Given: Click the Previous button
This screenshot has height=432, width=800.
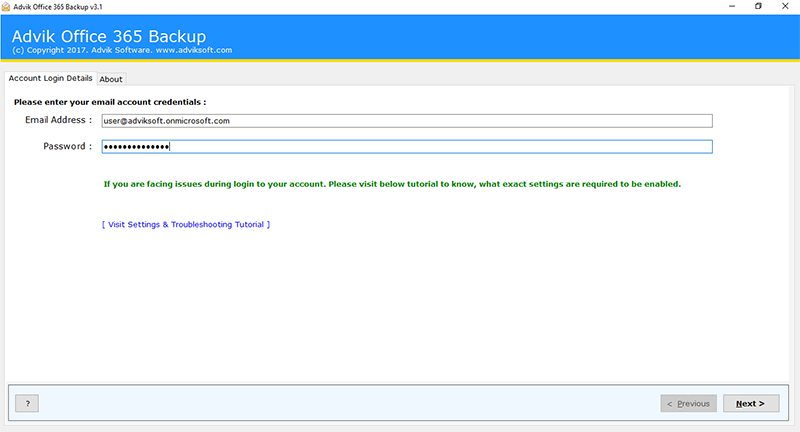Looking at the screenshot, I should [x=688, y=403].
